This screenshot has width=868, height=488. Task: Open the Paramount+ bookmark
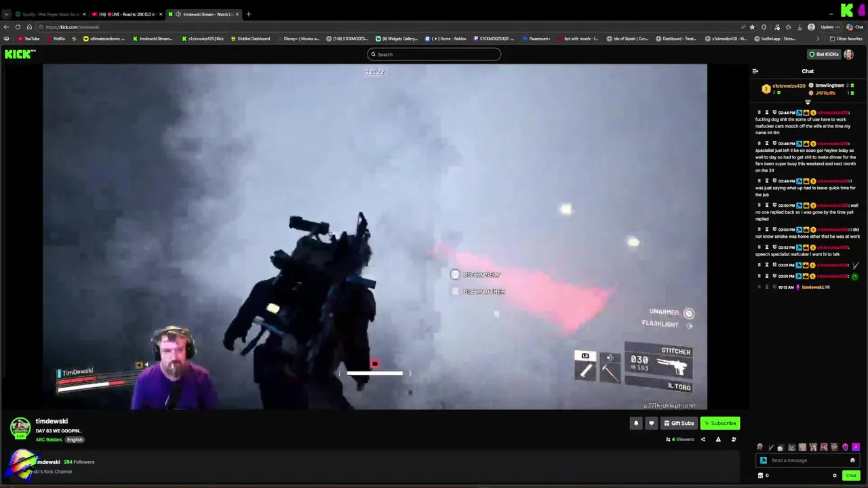[x=536, y=39]
